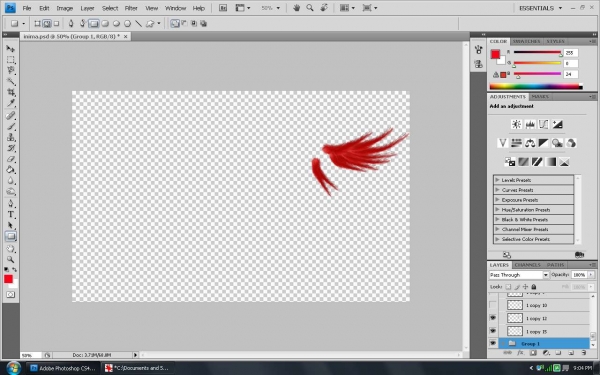The height and width of the screenshot is (375, 600).
Task: Switch to the Channels tab
Action: pos(527,265)
